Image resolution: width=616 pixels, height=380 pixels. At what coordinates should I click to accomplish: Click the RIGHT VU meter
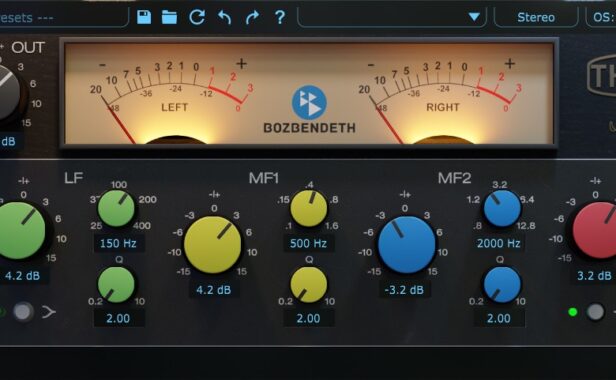(442, 100)
